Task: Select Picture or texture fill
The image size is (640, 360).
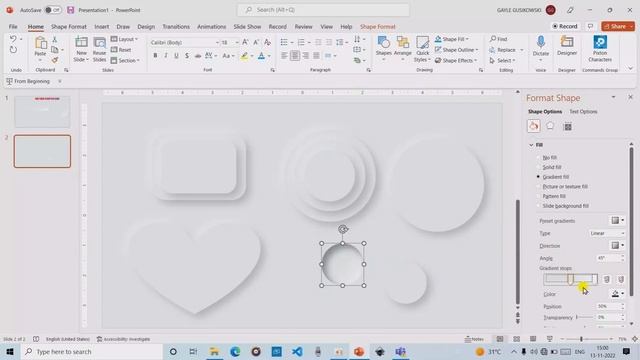Action: (565, 187)
